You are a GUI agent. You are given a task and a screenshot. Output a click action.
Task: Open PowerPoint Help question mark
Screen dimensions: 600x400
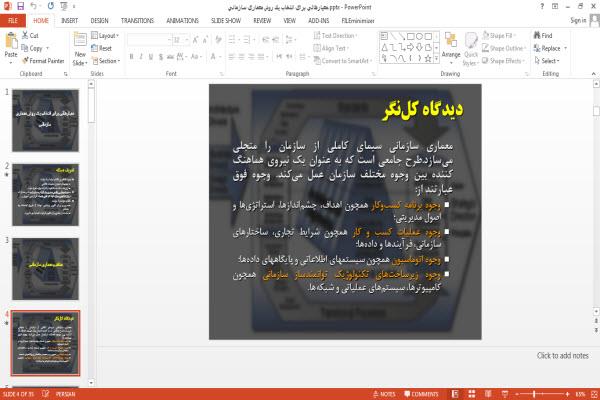[x=542, y=6]
